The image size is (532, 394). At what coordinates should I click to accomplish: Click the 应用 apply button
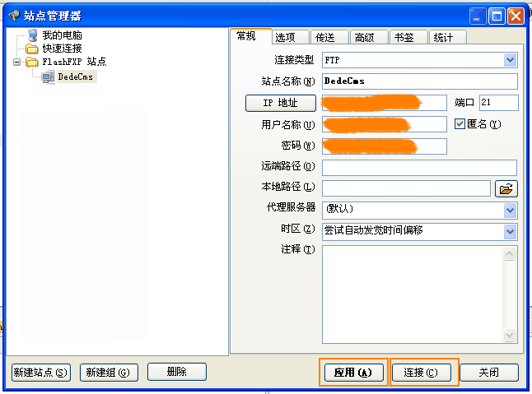(353, 373)
